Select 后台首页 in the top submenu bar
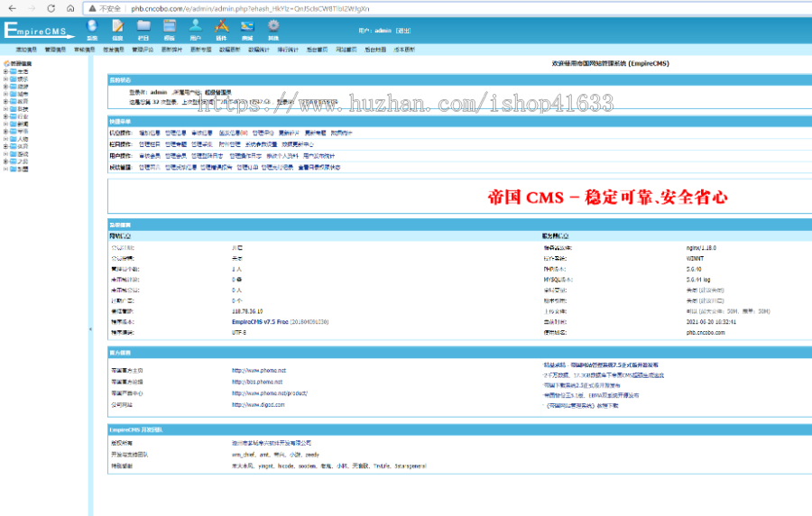 (x=317, y=50)
